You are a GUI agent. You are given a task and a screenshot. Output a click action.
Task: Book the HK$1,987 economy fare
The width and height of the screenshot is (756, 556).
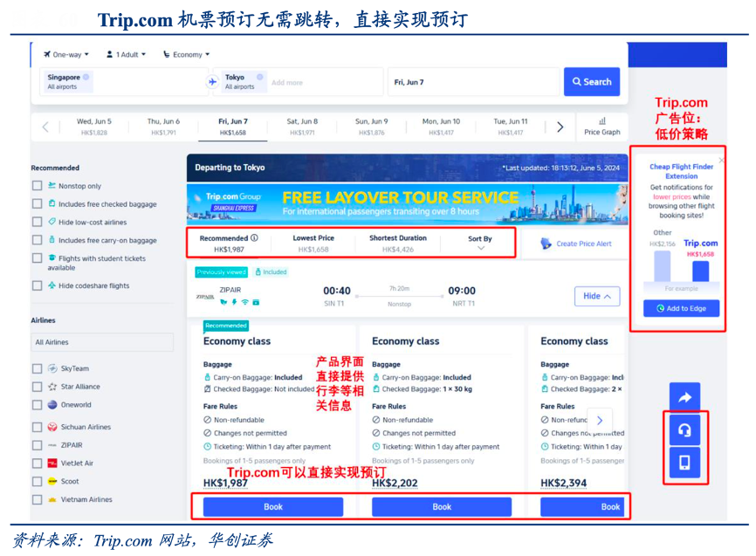[273, 506]
